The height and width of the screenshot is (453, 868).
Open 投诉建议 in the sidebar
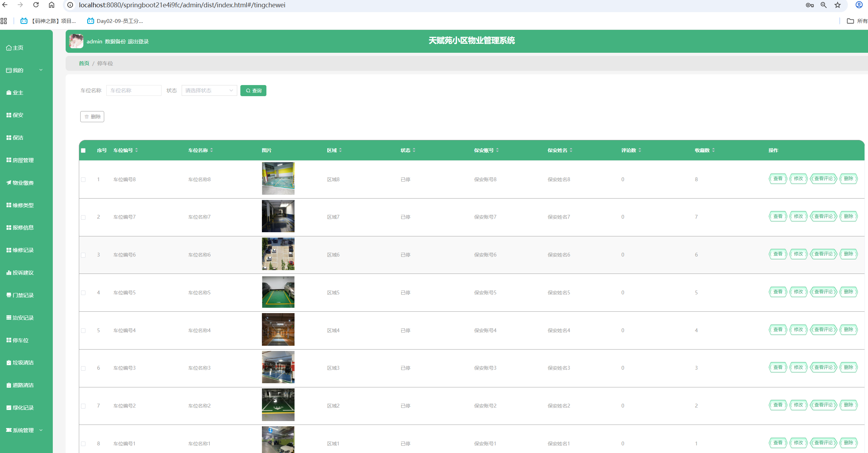[23, 273]
